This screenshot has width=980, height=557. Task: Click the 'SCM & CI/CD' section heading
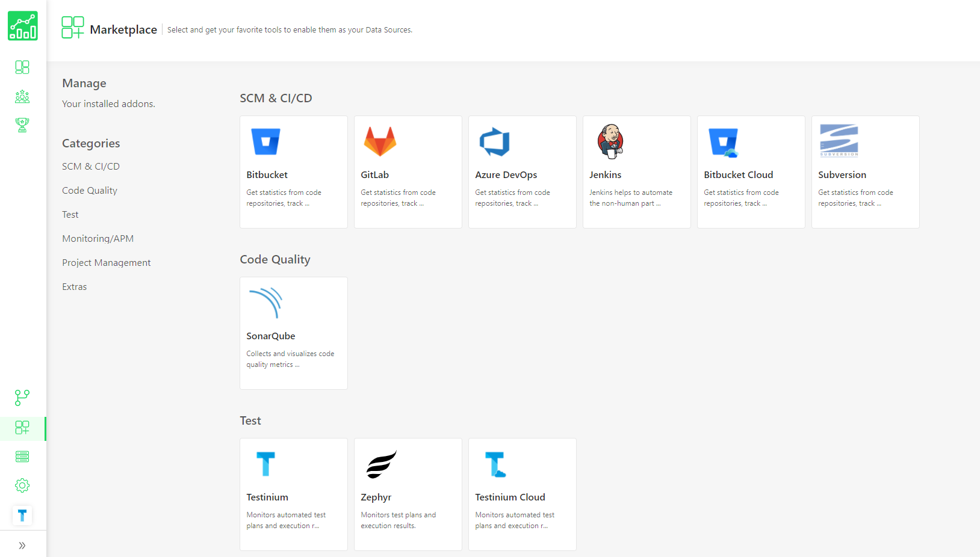(x=276, y=98)
